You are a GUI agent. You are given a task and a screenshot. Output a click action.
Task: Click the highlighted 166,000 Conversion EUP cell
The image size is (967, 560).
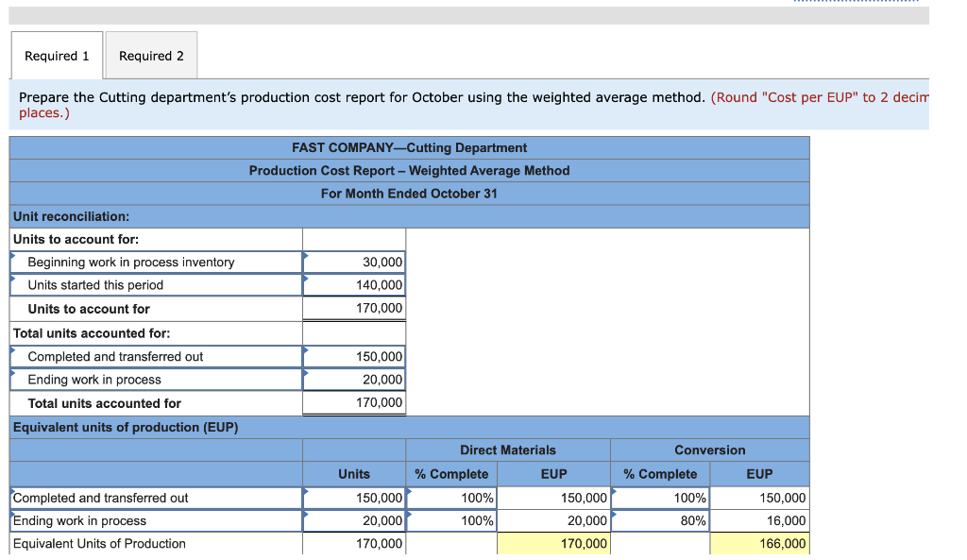point(759,543)
